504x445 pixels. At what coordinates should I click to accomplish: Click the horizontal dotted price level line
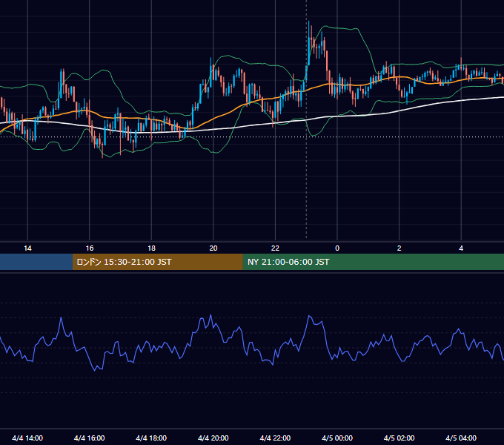[x=252, y=136]
